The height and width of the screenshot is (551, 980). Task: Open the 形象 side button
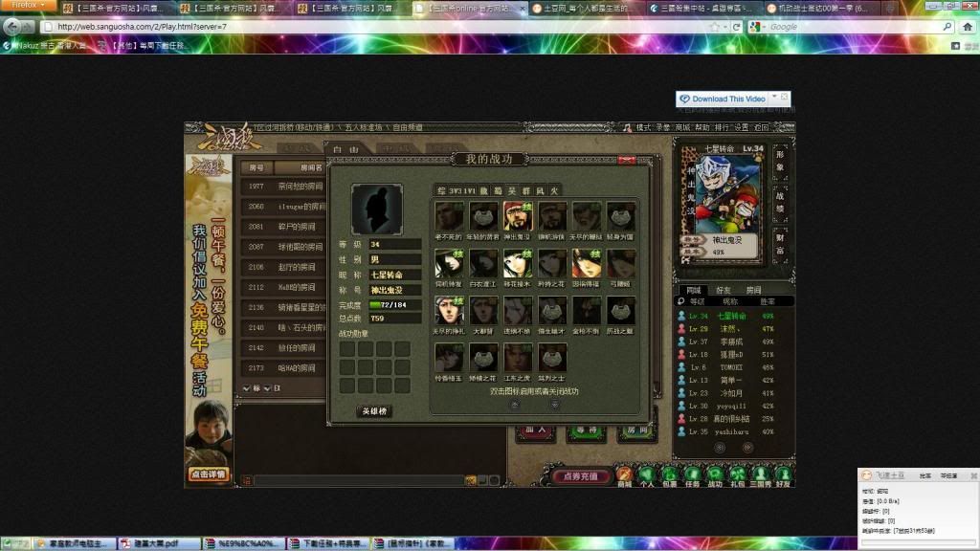(x=780, y=161)
